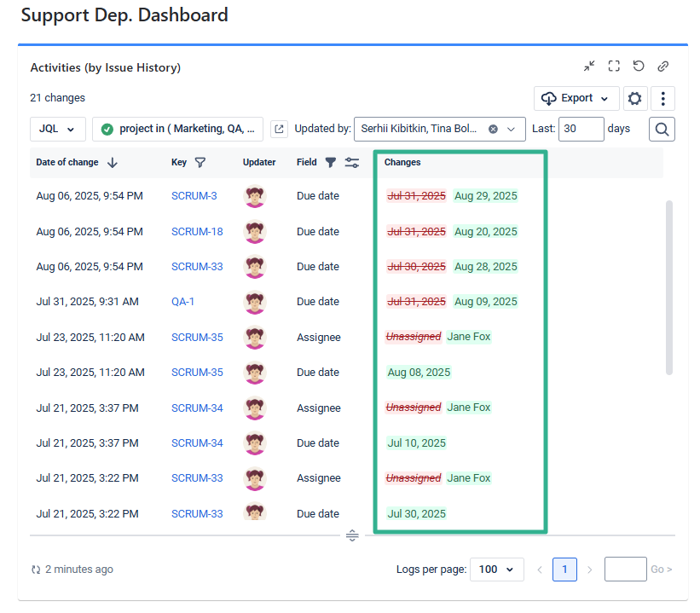
Task: Open the Export dropdown
Action: pyautogui.click(x=576, y=98)
